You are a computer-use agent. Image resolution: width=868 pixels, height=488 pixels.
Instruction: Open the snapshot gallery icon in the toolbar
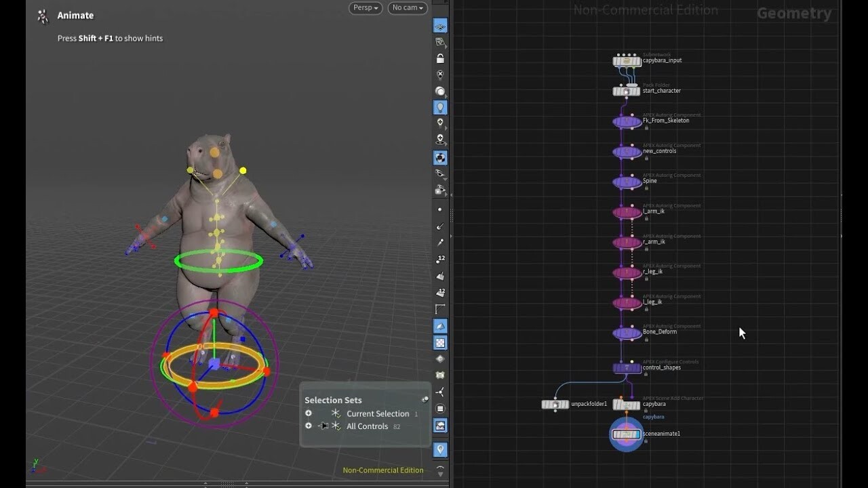440,425
